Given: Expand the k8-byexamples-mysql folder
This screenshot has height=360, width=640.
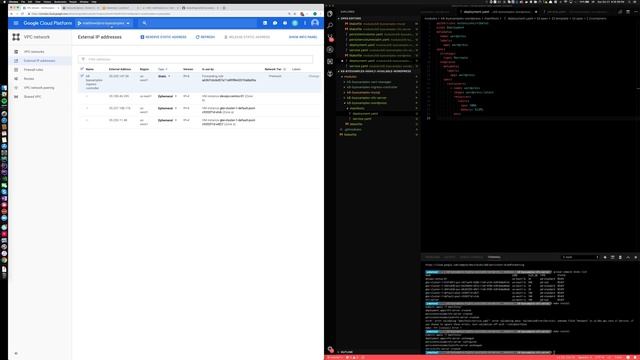Looking at the screenshot, I should pyautogui.click(x=363, y=93).
